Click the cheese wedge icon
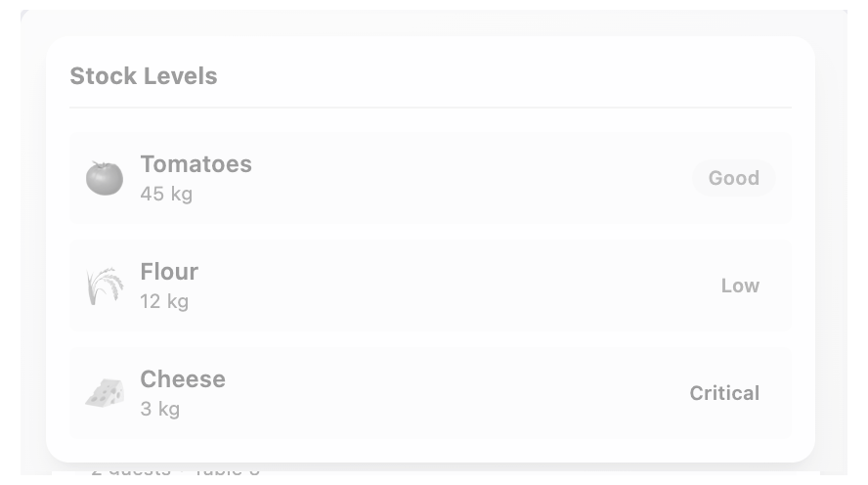Viewport: 868px width, 485px height. tap(105, 393)
